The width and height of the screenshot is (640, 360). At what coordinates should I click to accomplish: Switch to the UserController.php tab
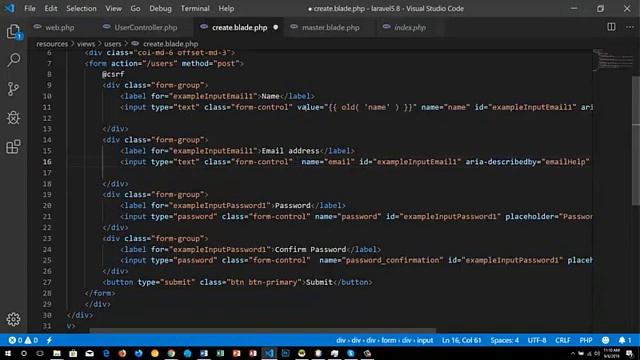[x=146, y=27]
